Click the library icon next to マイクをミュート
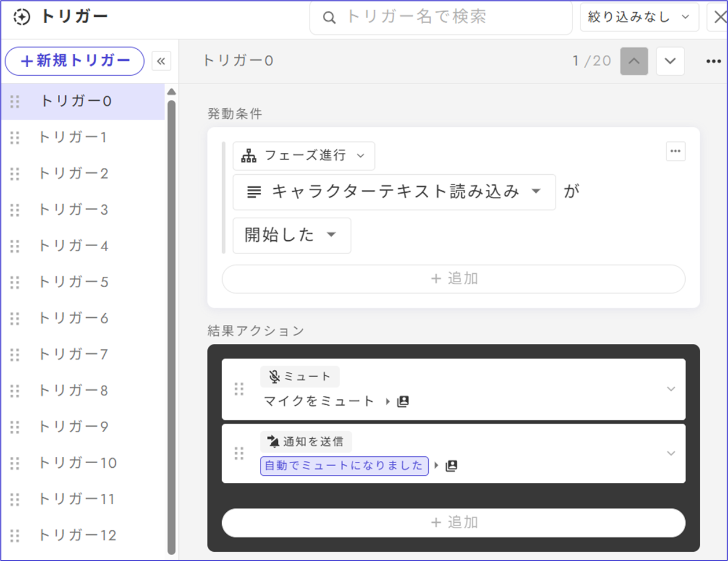Image resolution: width=728 pixels, height=561 pixels. (x=403, y=401)
